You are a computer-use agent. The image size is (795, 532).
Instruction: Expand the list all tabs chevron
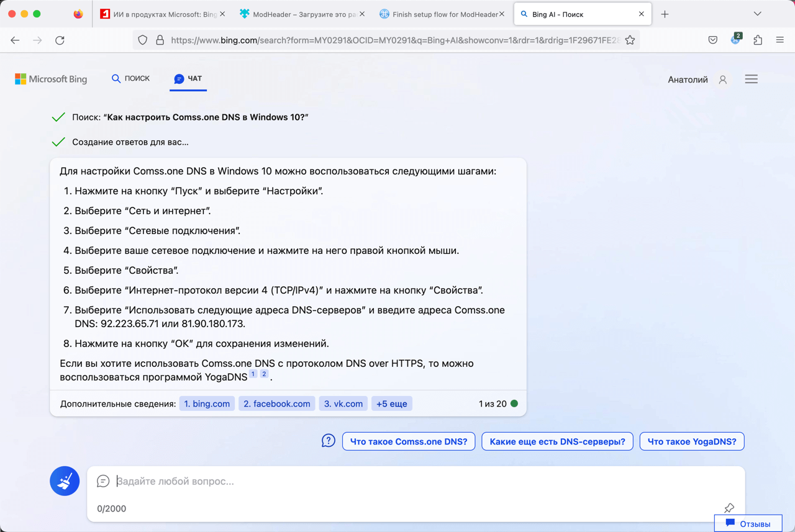pyautogui.click(x=757, y=14)
